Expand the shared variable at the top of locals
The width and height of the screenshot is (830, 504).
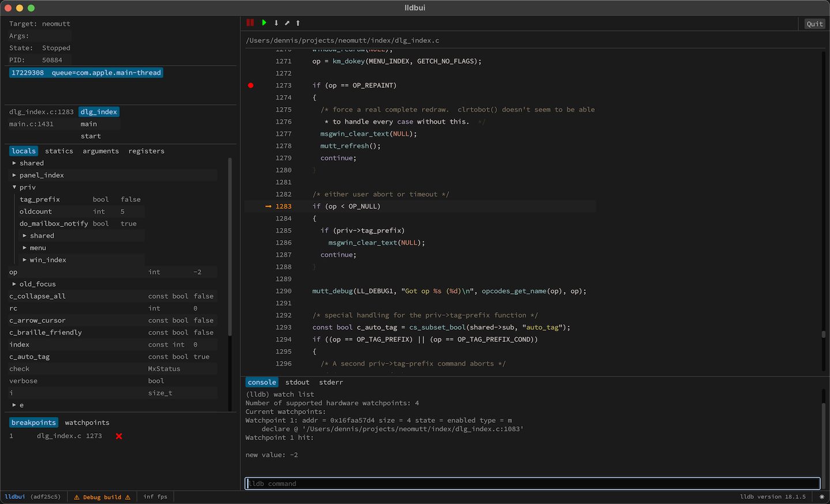[14, 163]
